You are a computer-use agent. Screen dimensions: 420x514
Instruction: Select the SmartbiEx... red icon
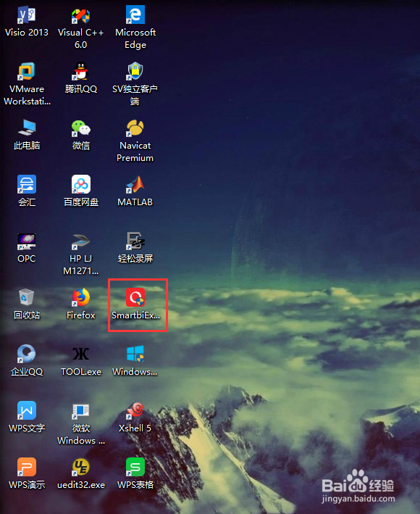[x=135, y=297]
